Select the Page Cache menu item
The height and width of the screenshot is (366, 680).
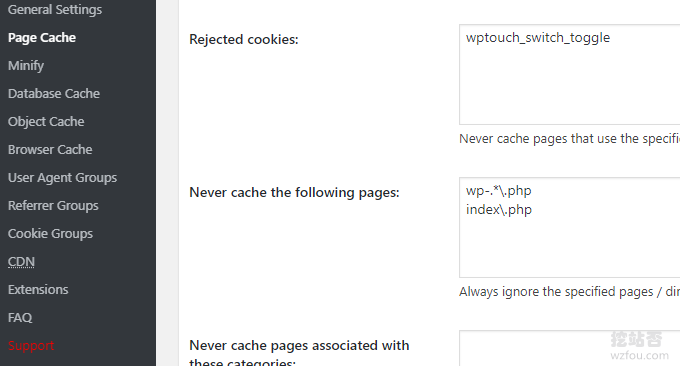click(42, 38)
